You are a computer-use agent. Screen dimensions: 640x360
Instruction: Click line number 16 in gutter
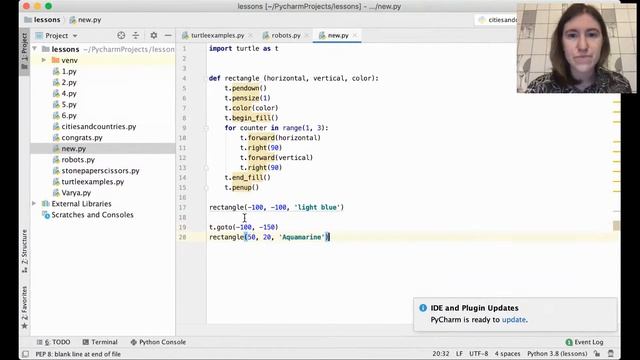pos(182,197)
